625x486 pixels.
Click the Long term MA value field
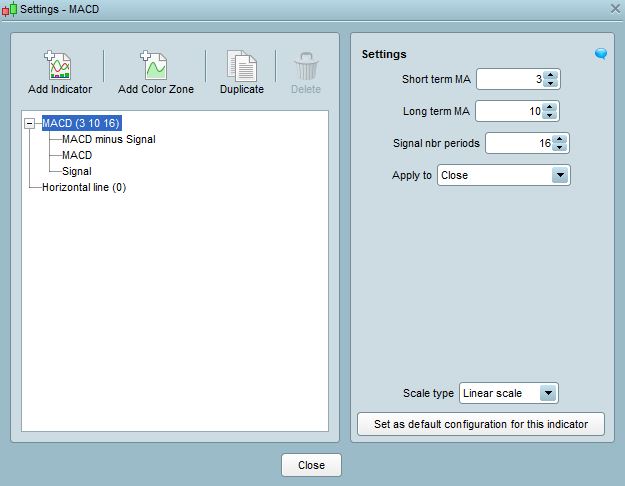point(509,111)
